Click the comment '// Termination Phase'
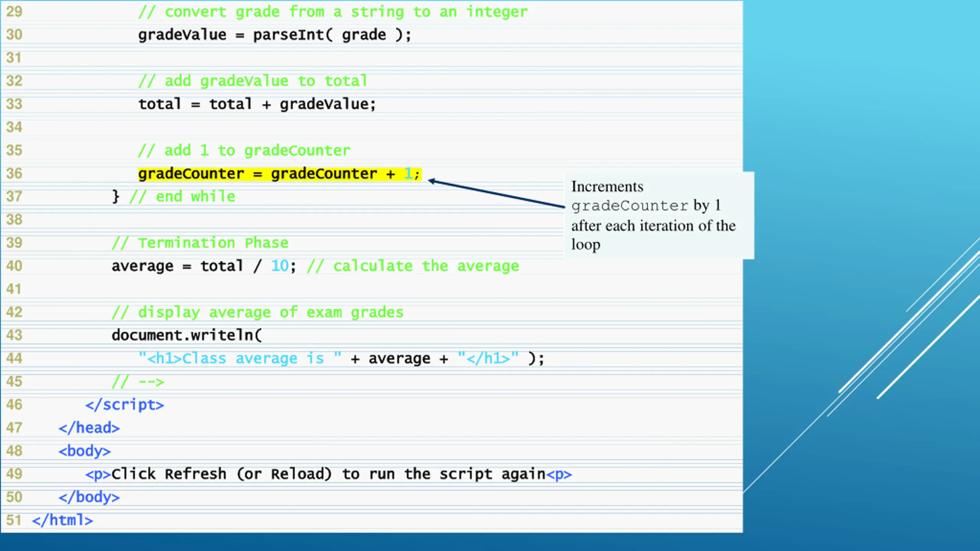 (x=200, y=243)
